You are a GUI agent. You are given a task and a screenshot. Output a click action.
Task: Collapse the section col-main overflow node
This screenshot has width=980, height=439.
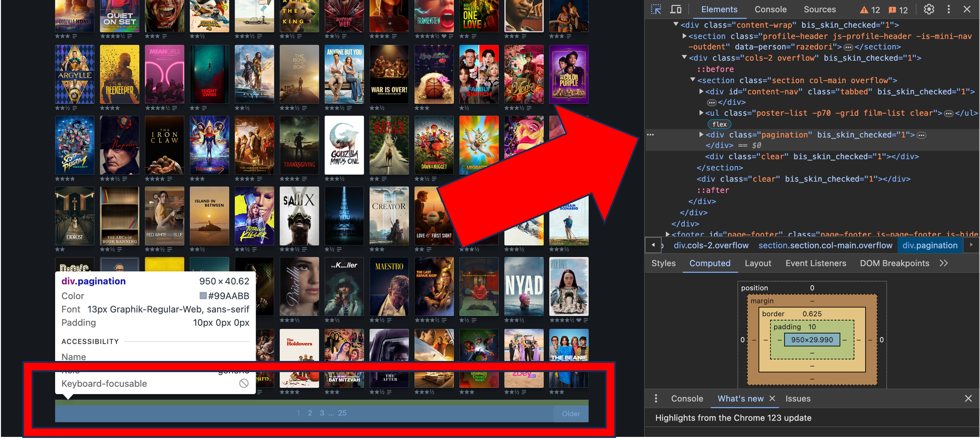(693, 80)
